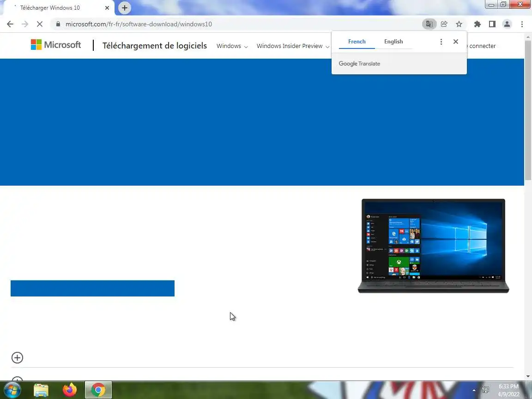Open the Windows Start button
The width and height of the screenshot is (532, 399).
point(12,390)
